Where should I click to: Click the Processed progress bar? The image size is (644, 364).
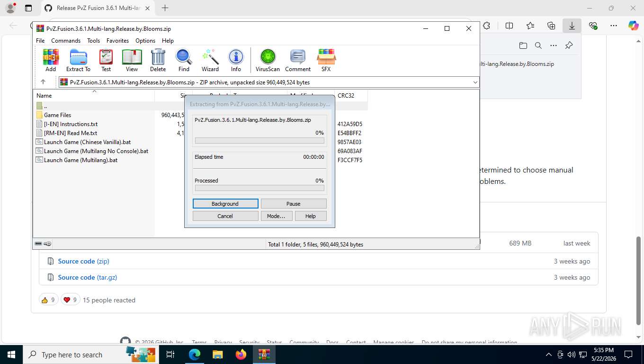pyautogui.click(x=259, y=188)
